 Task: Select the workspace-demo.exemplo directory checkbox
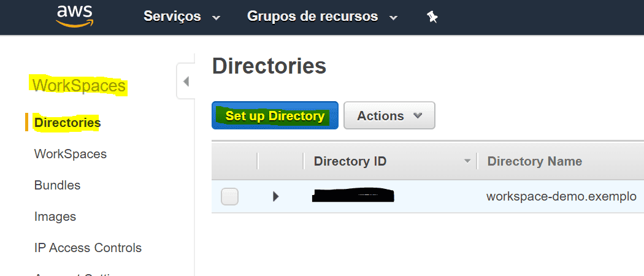(229, 197)
